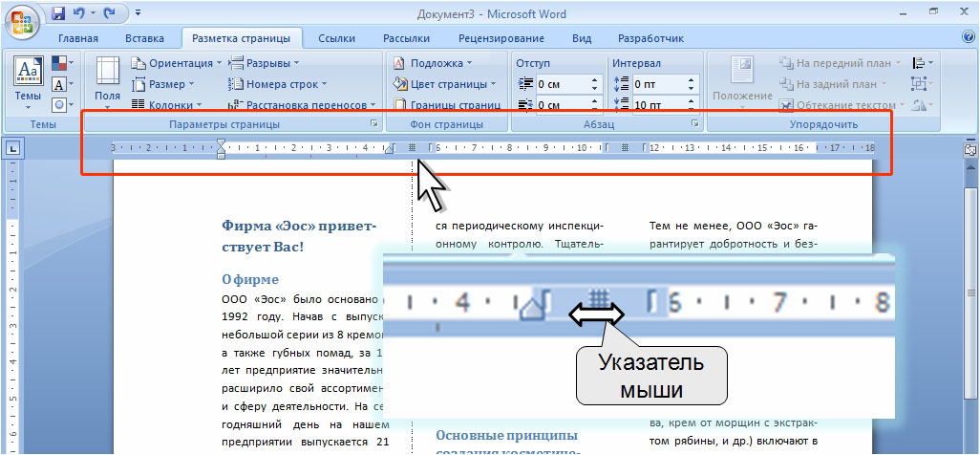Open the Абзац paragraph dialog launcher

695,124
